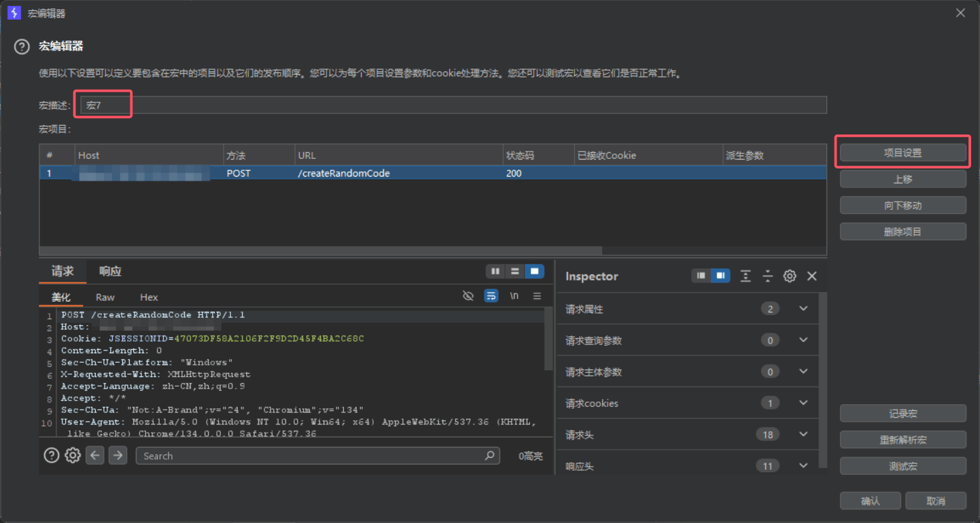Image resolution: width=980 pixels, height=523 pixels.
Task: Expand the 请求主体参数 section
Action: [x=803, y=372]
